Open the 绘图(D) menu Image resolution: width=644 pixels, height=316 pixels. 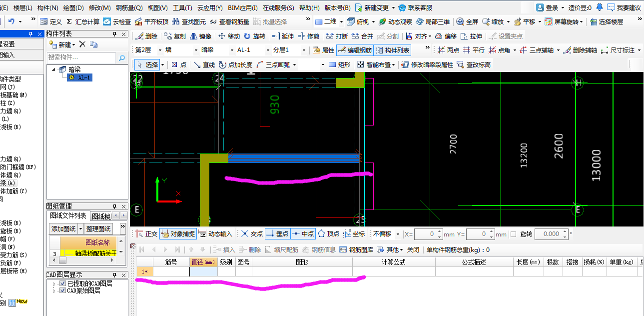coord(73,8)
